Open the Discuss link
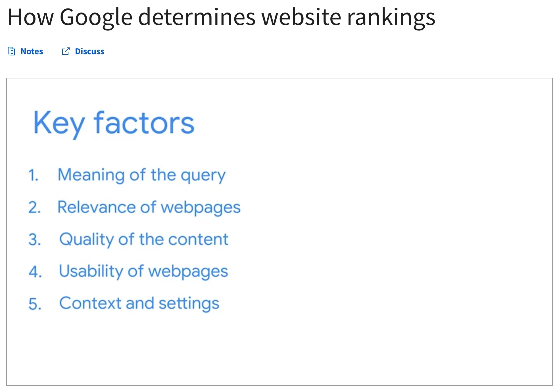559x392 pixels. 89,51
